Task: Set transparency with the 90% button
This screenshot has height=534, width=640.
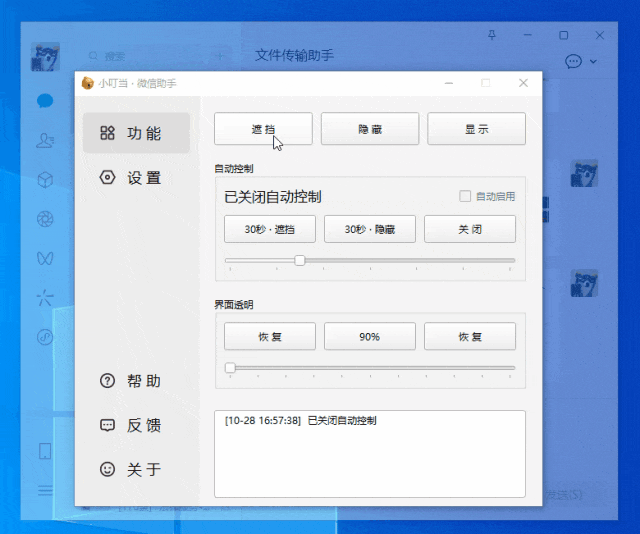Action: point(370,337)
